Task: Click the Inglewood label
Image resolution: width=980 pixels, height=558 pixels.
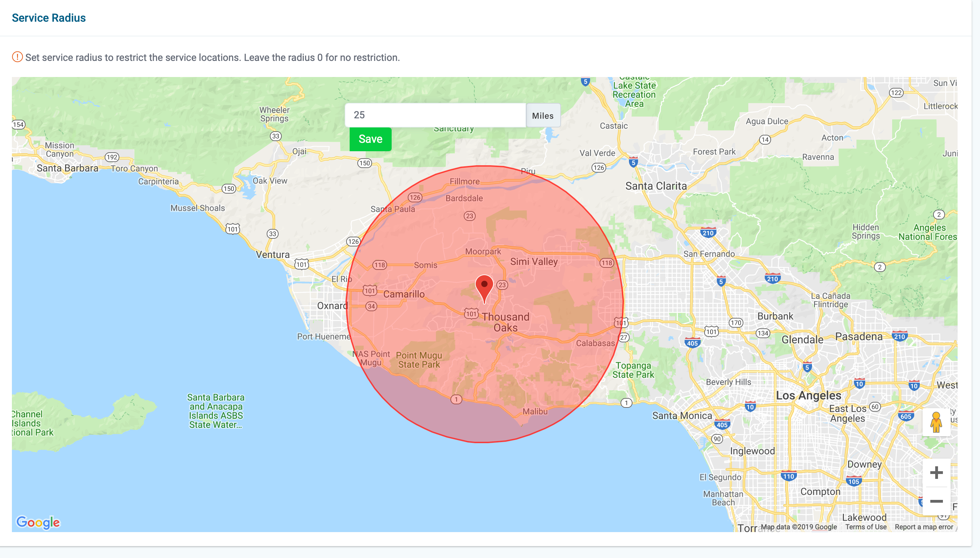Action: tap(752, 451)
